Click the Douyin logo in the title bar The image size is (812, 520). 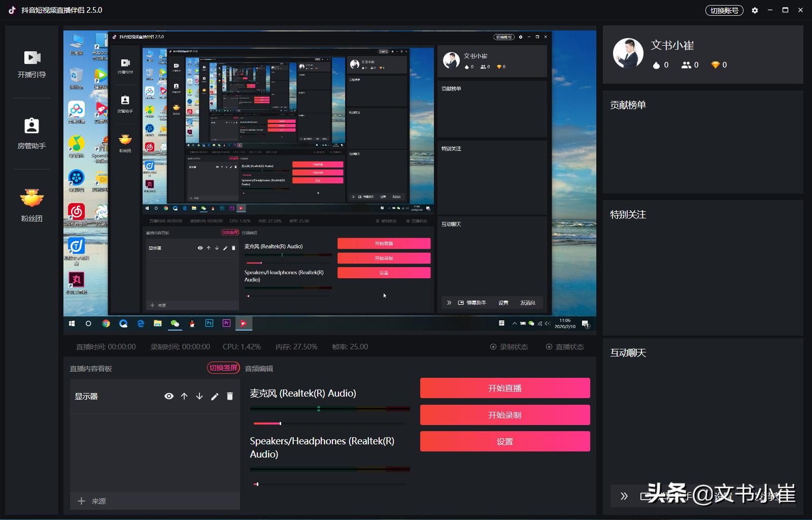[x=12, y=10]
